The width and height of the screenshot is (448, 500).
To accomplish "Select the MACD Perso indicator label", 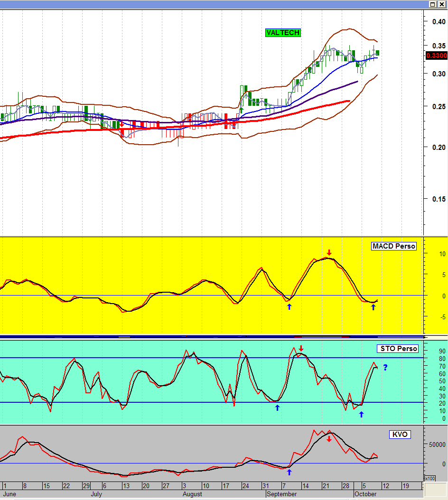I will [394, 246].
